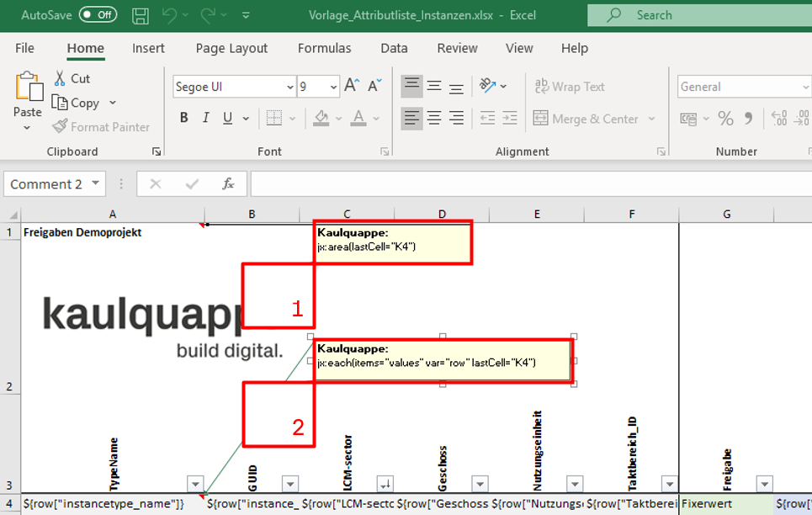Paste clipboard contents with Paste icon
This screenshot has width=812, height=515.
29,86
